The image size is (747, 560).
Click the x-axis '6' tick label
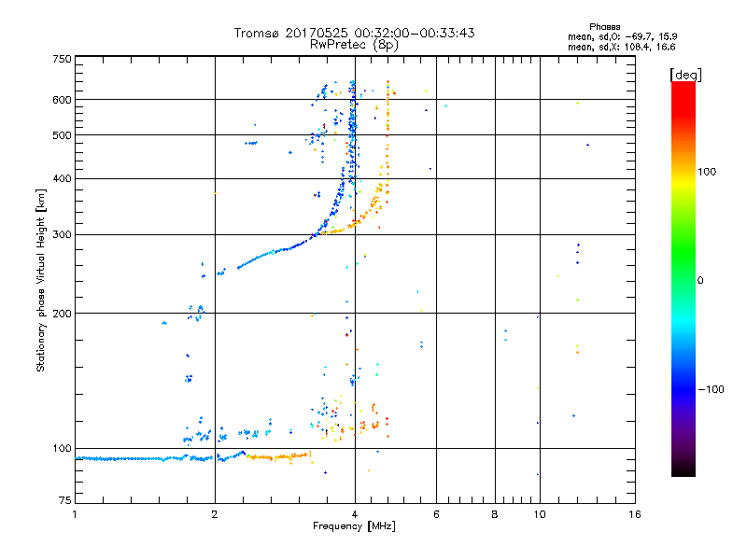coord(436,514)
